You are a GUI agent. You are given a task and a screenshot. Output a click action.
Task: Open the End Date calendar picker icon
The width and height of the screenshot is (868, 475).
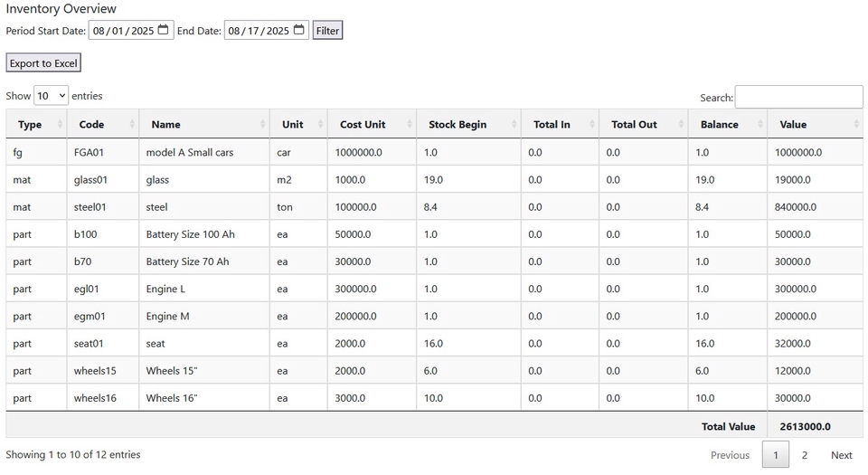click(x=298, y=30)
